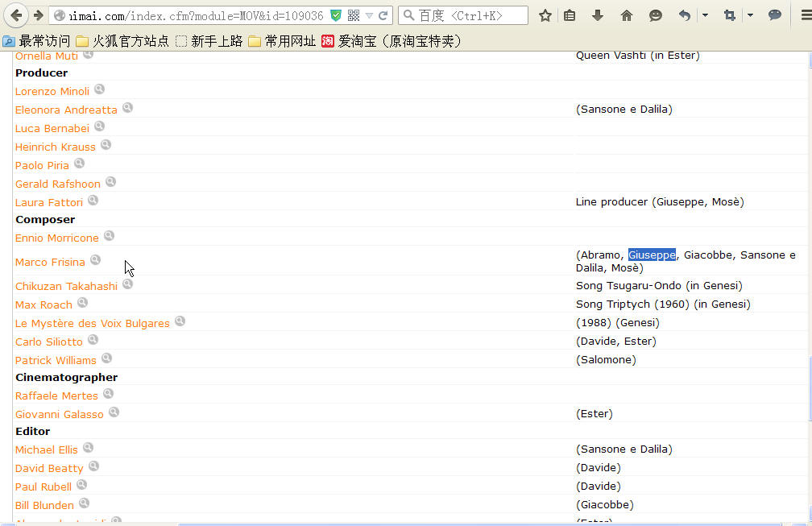Screen dimensions: 812x526
Task: Open the speech bubble chat icon
Action: [775, 15]
